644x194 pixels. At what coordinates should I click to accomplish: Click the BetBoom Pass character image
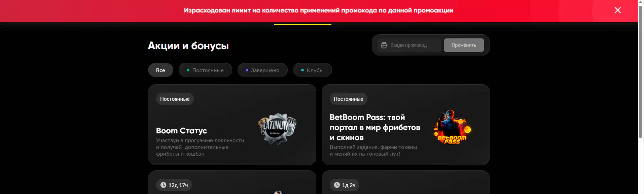452,127
